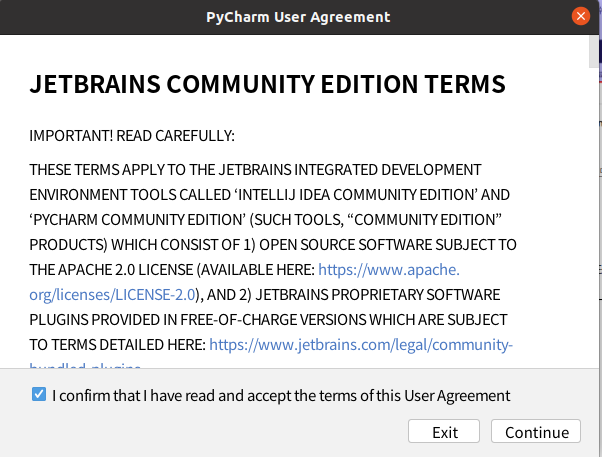Click the Continue button

pos(536,432)
